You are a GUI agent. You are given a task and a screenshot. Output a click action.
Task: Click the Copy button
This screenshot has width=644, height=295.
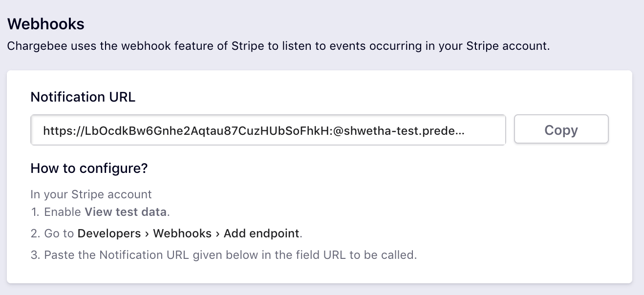[561, 130]
